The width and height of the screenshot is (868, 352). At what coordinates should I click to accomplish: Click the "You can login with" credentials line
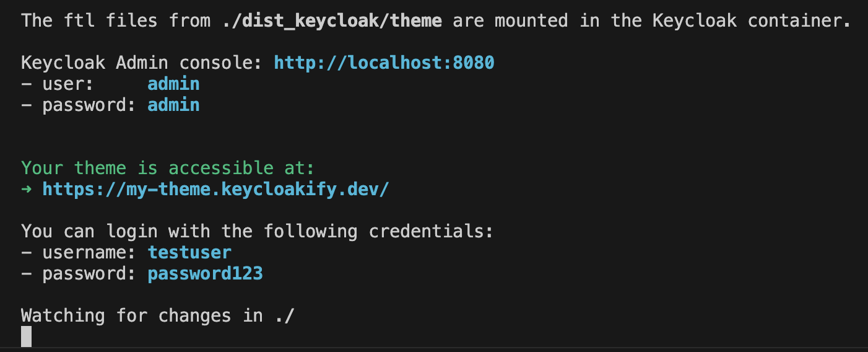point(257,231)
